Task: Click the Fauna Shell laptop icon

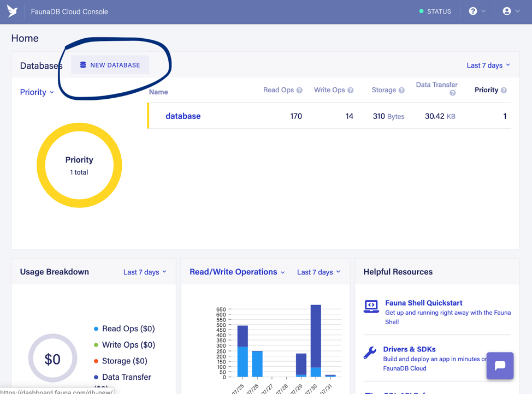Action: click(371, 306)
